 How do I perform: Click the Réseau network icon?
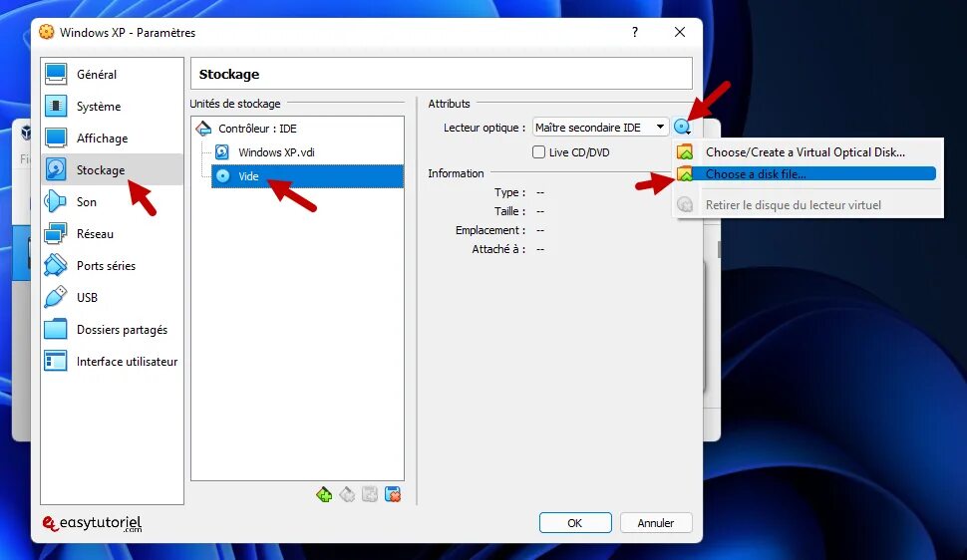(x=56, y=234)
